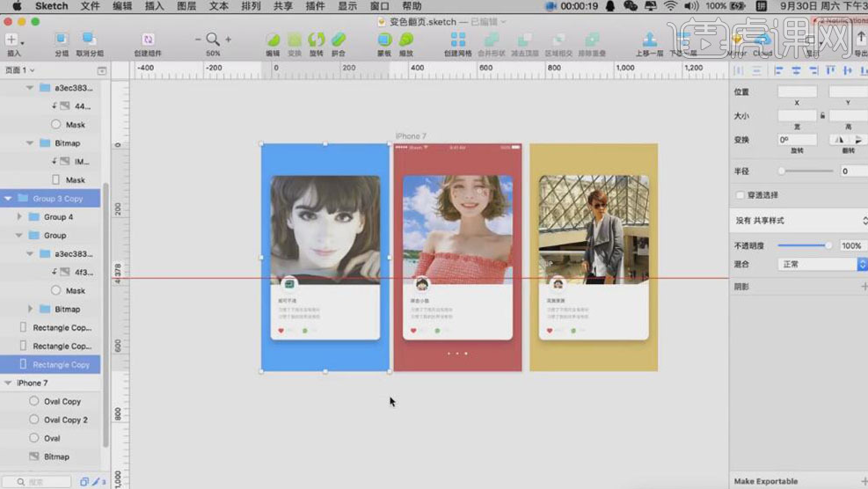Click the 创建组件 (Create Symbol) icon

point(148,40)
